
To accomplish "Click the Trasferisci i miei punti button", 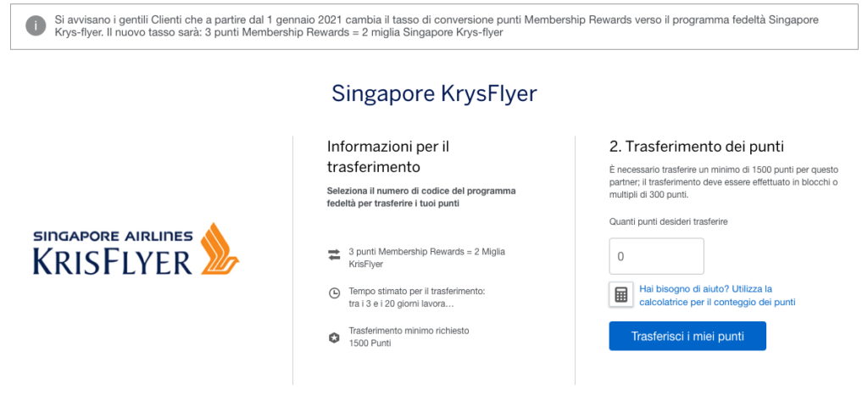I will tap(687, 336).
